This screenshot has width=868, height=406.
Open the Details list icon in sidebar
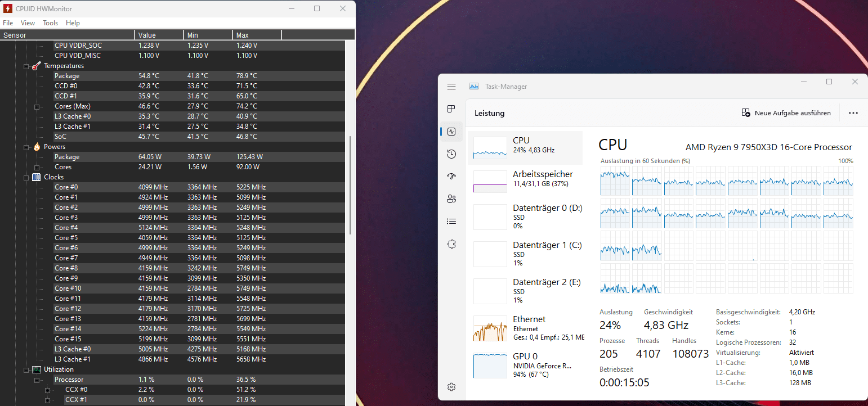click(451, 222)
